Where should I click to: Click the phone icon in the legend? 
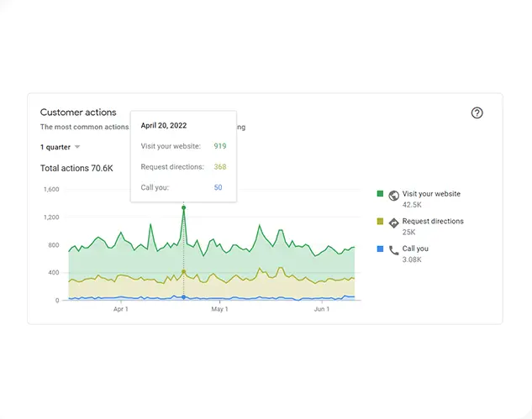click(393, 249)
